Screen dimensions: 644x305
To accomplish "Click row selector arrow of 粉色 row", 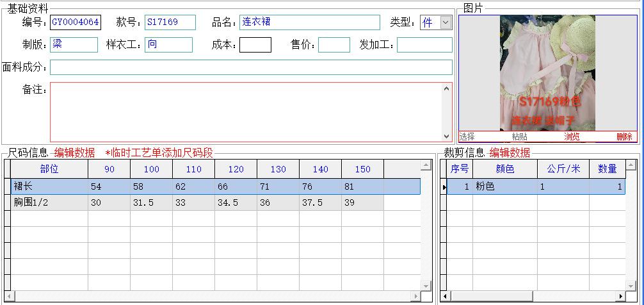I will pyautogui.click(x=443, y=187).
